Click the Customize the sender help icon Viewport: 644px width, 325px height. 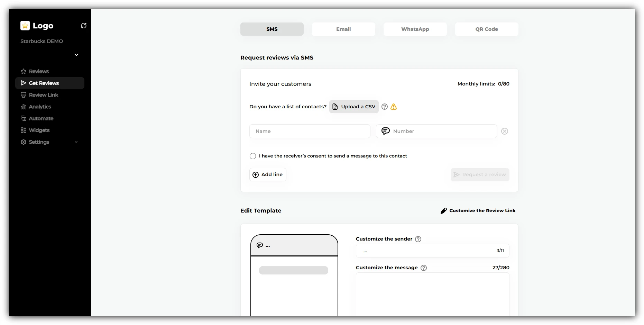click(x=418, y=239)
